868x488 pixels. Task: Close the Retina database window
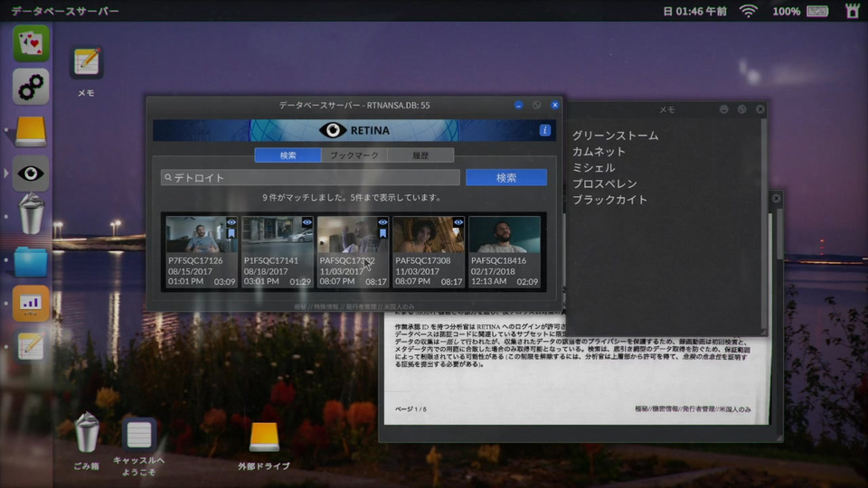pos(554,105)
